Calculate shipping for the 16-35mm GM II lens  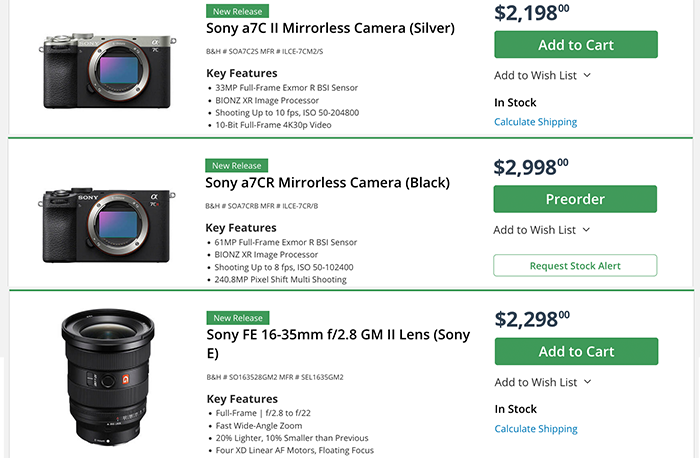pos(535,429)
